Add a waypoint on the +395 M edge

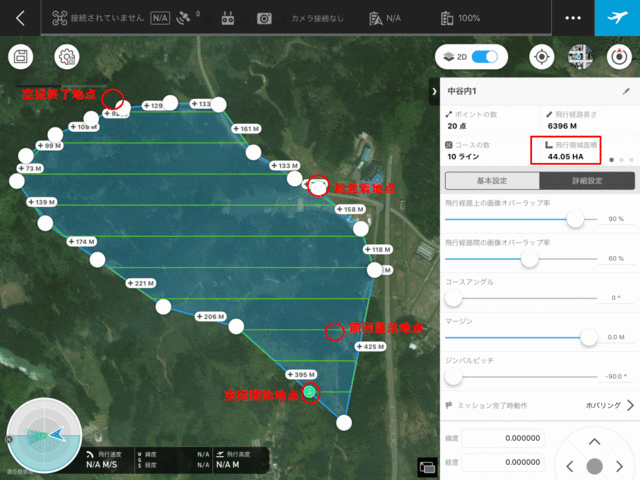pyautogui.click(x=301, y=374)
